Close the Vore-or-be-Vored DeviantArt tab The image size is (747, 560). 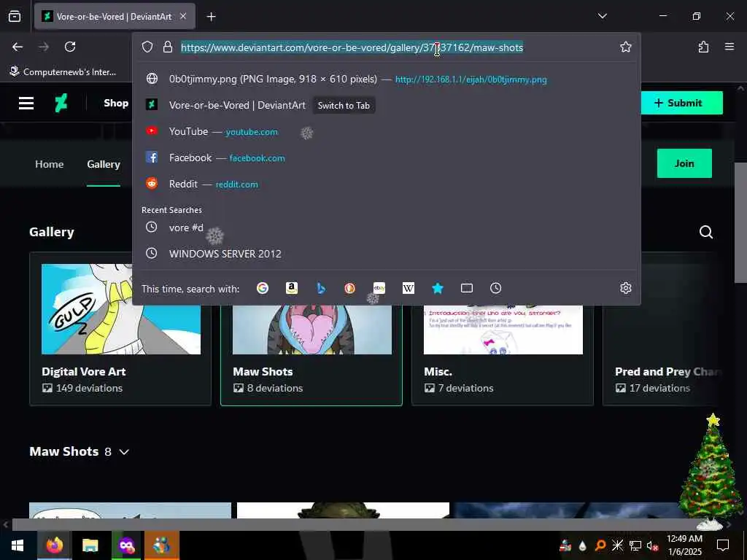click(x=183, y=17)
